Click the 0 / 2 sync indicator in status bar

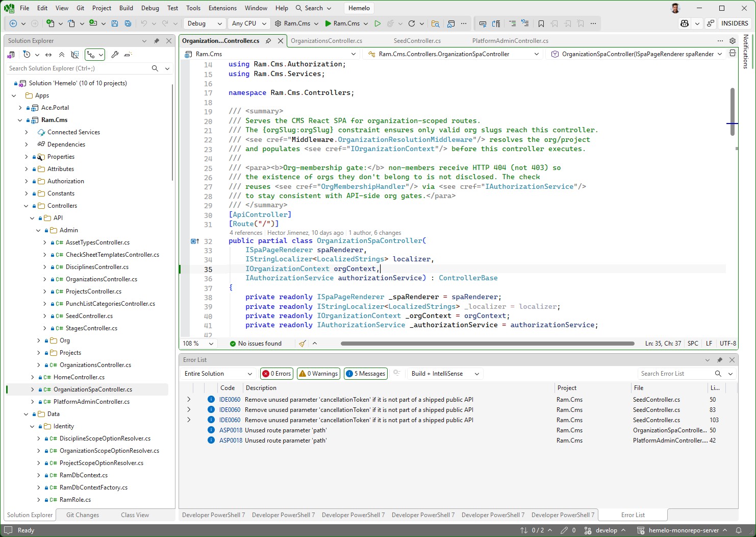pos(536,530)
